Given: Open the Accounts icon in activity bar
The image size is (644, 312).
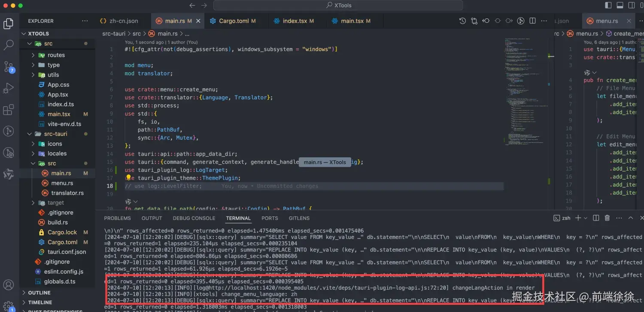Looking at the screenshot, I should (9, 284).
